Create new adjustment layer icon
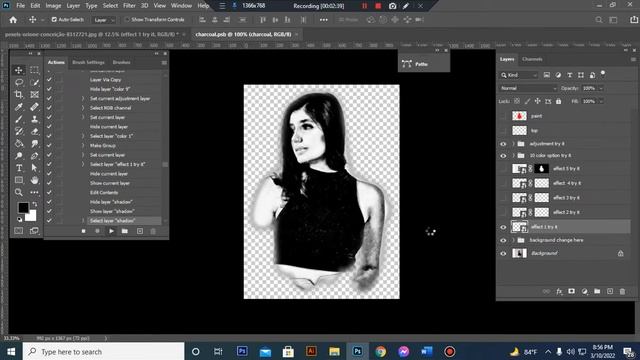 point(584,291)
